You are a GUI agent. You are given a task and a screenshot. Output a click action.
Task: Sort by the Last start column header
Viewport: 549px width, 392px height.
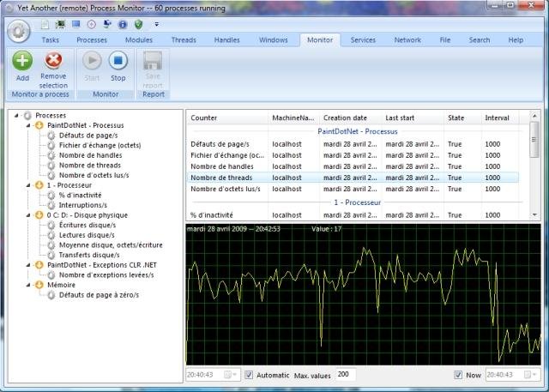tap(413, 118)
